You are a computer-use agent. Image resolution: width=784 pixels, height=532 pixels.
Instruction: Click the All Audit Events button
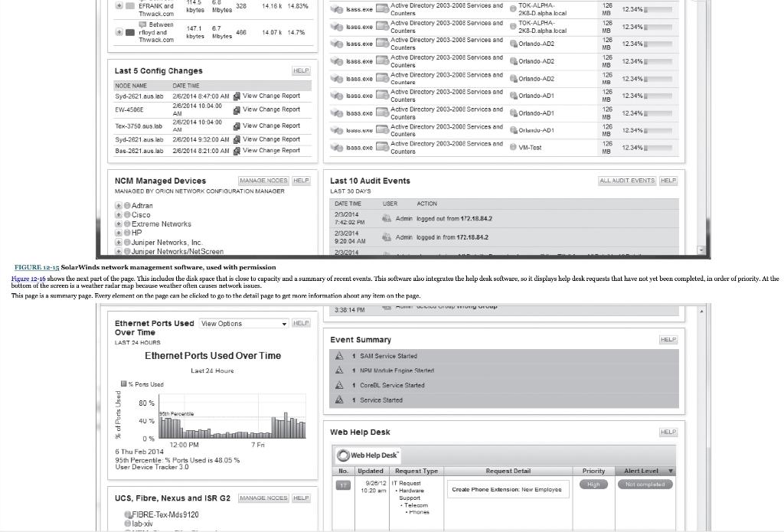point(627,181)
